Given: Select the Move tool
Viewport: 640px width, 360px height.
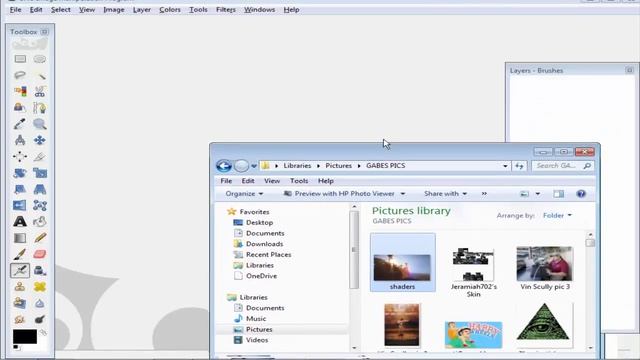Looking at the screenshot, I should [40, 140].
